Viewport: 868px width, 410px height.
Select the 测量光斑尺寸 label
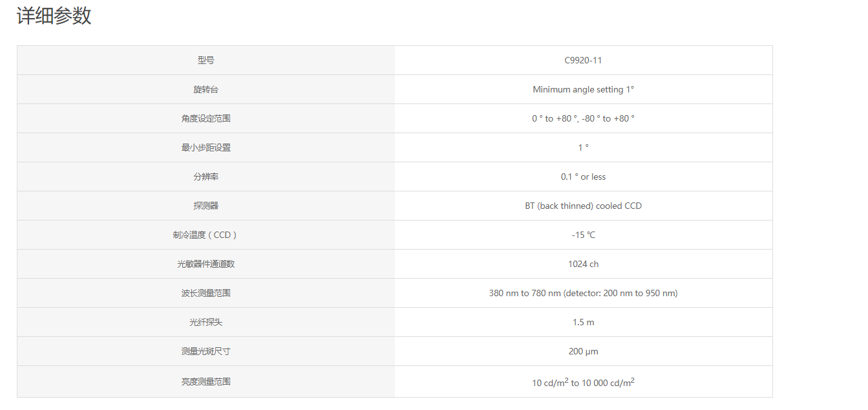[x=206, y=351]
